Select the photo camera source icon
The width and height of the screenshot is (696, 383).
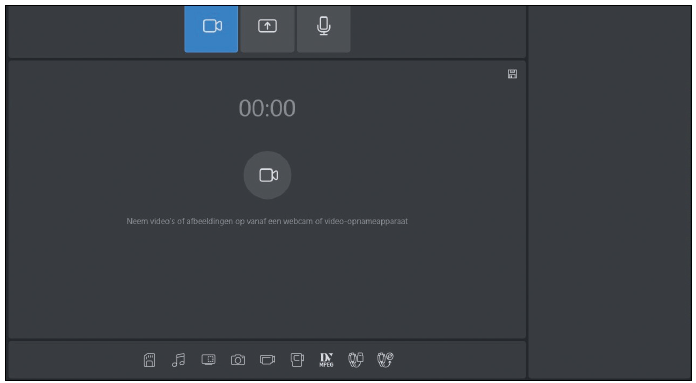[237, 359]
